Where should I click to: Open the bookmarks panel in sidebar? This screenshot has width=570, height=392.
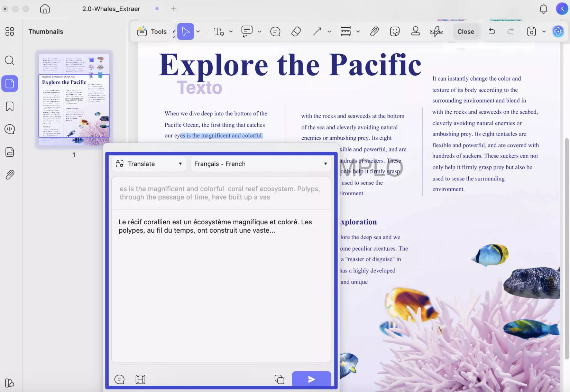click(x=10, y=106)
